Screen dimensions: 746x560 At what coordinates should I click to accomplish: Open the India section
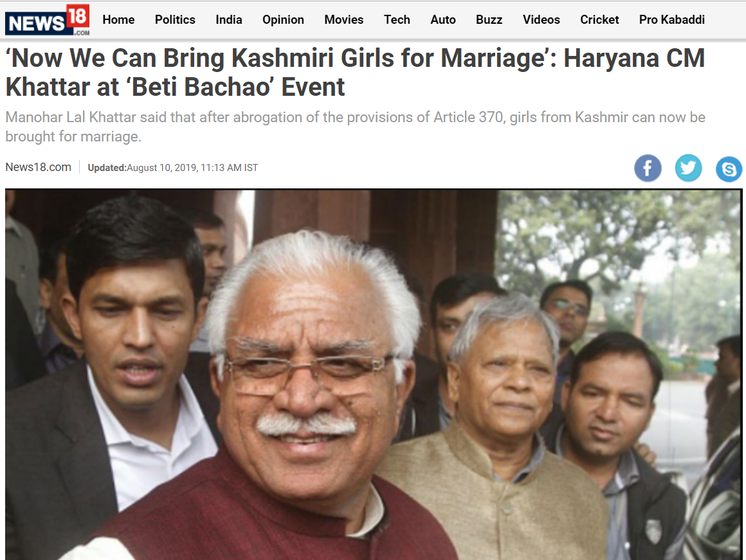[229, 19]
